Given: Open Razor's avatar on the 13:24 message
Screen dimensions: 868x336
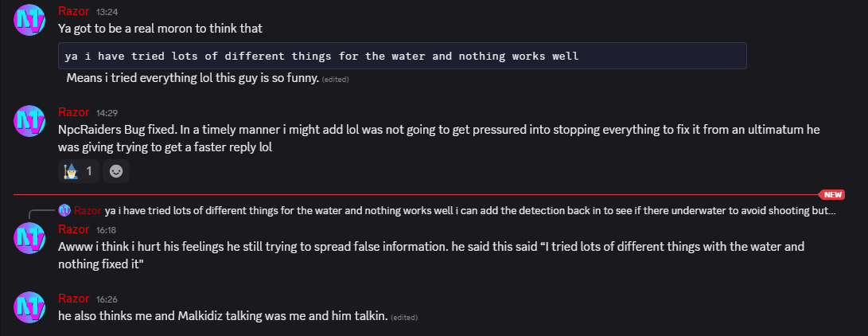Looking at the screenshot, I should click(x=29, y=20).
